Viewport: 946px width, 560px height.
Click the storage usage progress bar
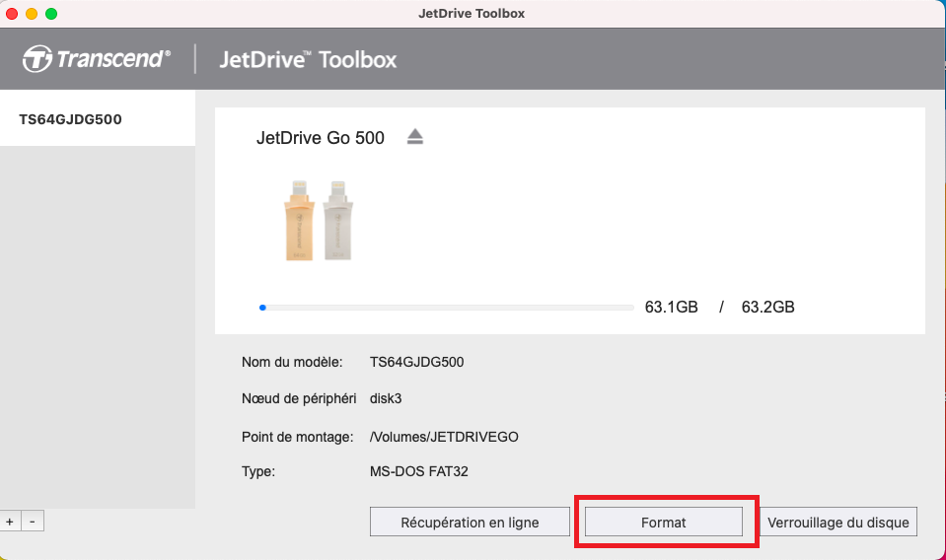tap(447, 308)
